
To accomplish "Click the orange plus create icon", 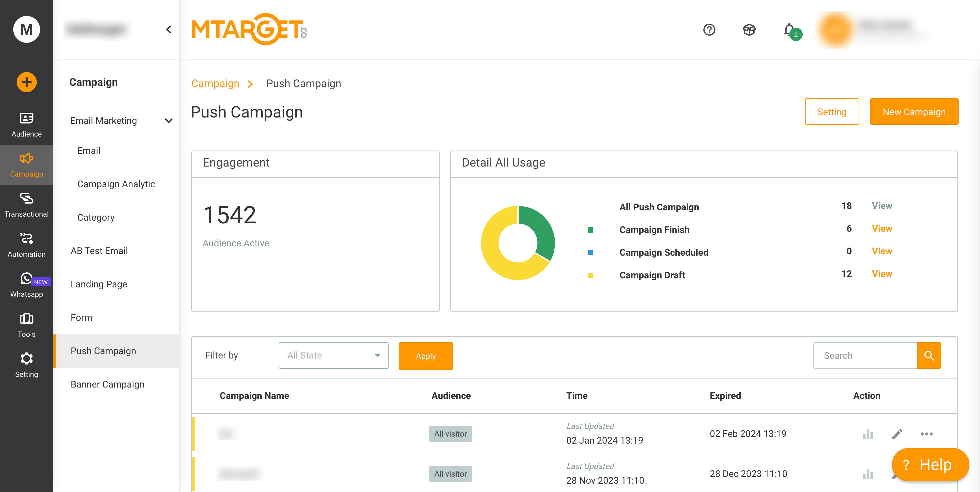I will click(x=26, y=82).
